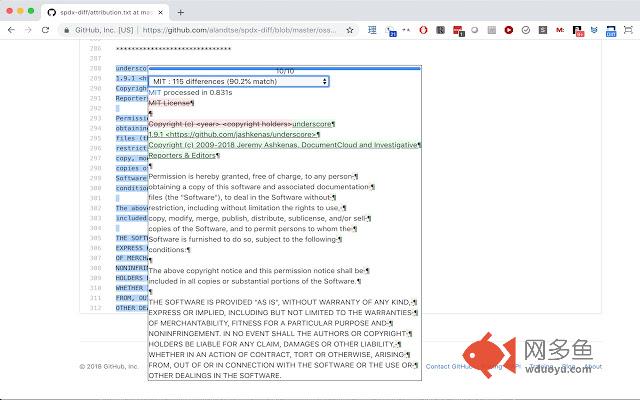The image size is (640, 400).
Task: Open the dark gray S extension icon
Action: (543, 30)
